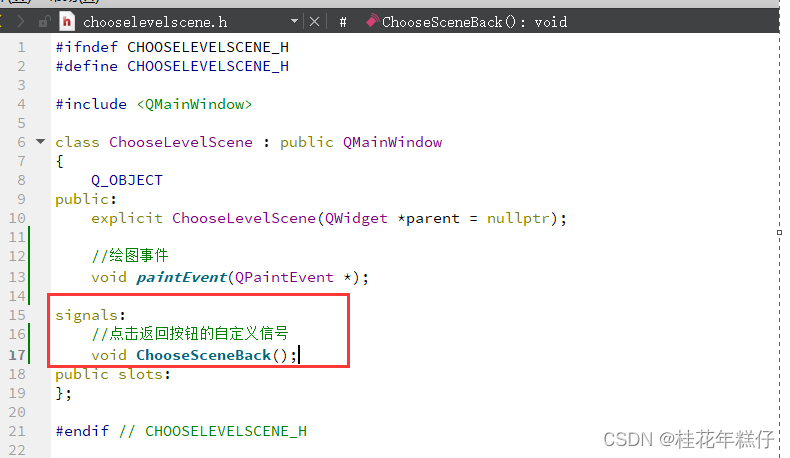Click the ChooseSceneBack function name
This screenshot has width=790, height=458.
[x=204, y=355]
